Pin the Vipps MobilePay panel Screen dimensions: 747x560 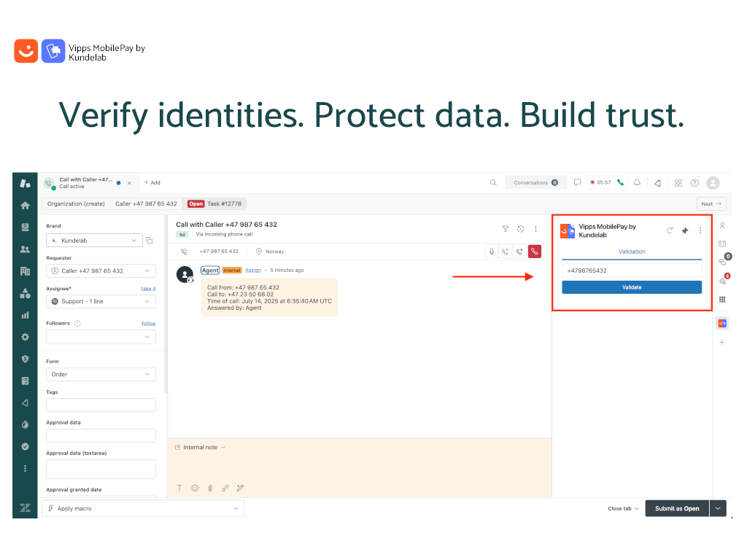coord(685,230)
